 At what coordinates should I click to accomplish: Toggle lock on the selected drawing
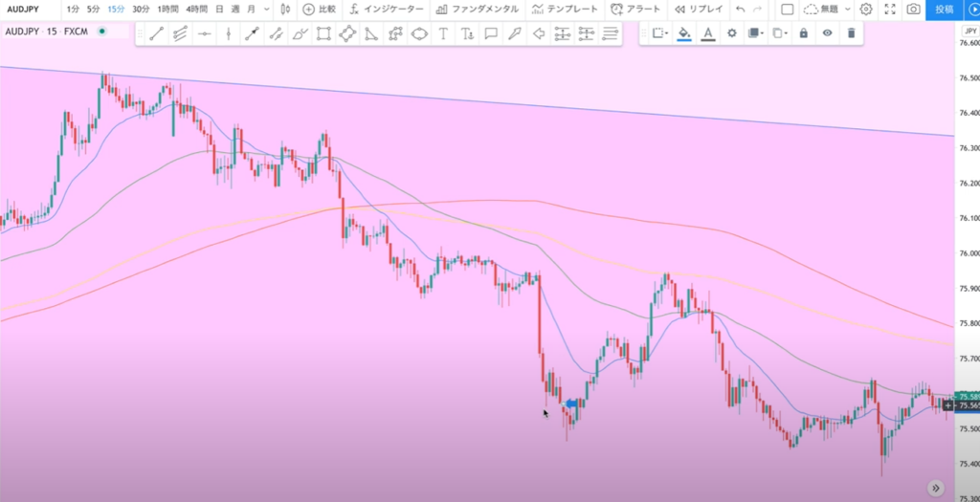pyautogui.click(x=803, y=33)
